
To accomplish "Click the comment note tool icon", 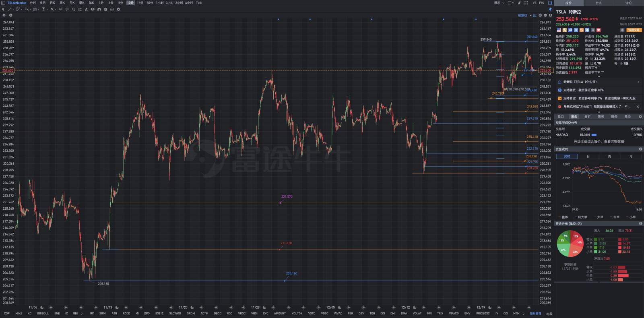I will click(67, 9).
